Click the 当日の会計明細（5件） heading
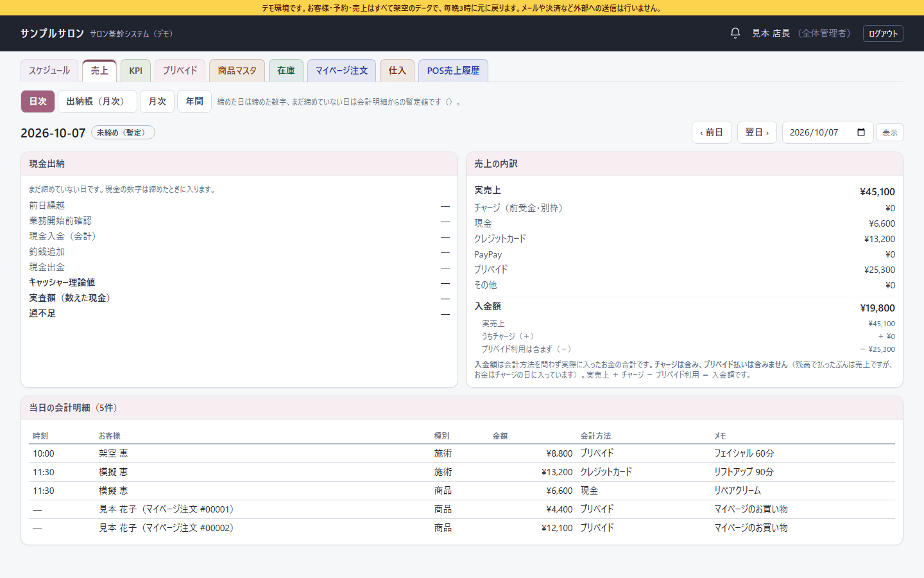924x578 pixels. (75, 408)
